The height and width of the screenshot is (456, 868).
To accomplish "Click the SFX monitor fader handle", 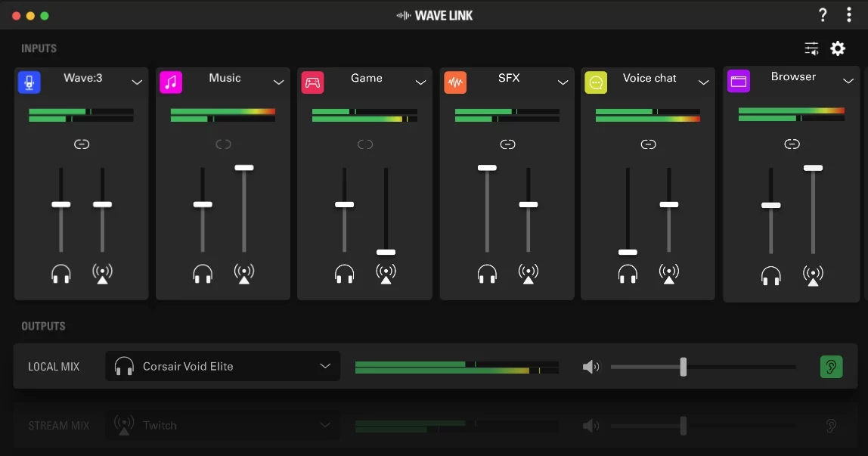I will point(487,168).
